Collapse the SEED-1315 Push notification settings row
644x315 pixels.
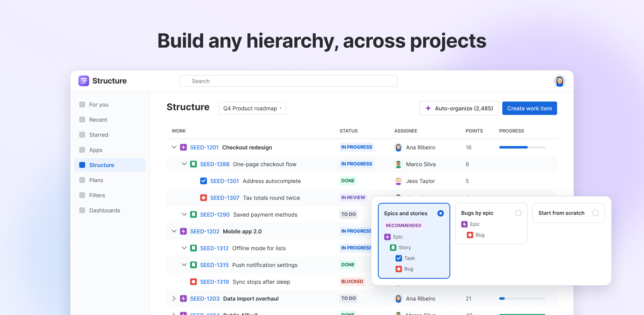click(184, 265)
